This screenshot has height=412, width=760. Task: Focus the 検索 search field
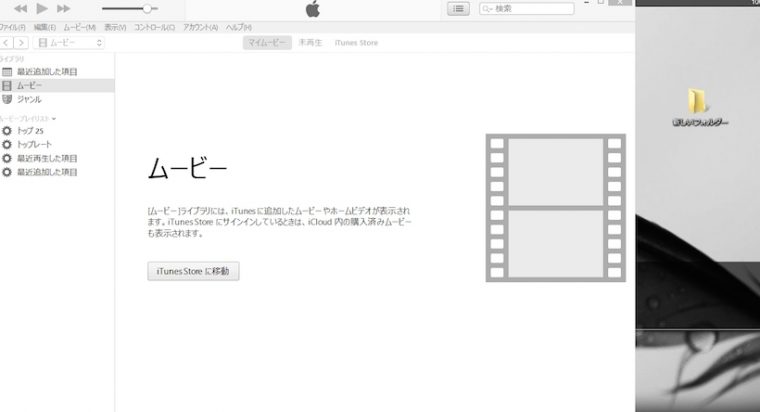[x=527, y=9]
